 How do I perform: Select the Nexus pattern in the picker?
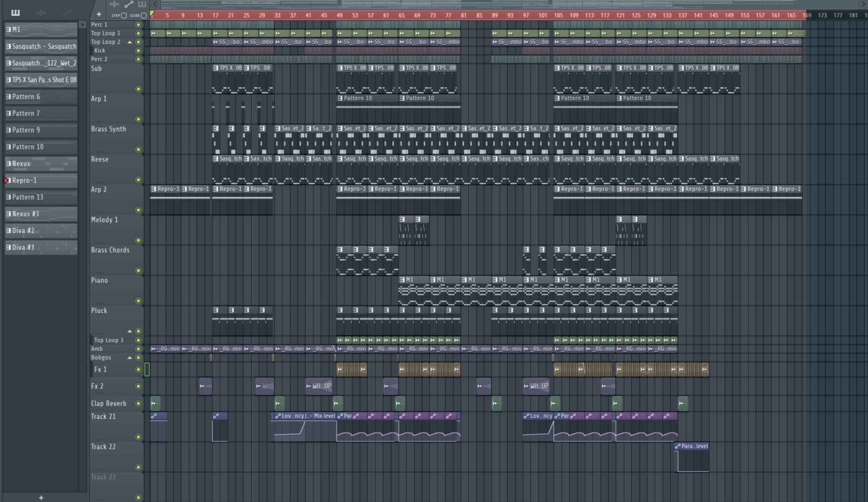coord(41,163)
